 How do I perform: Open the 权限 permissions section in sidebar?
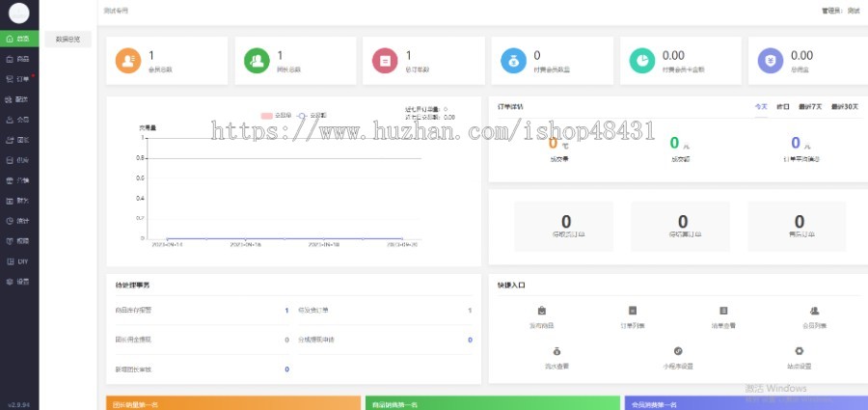click(19, 241)
